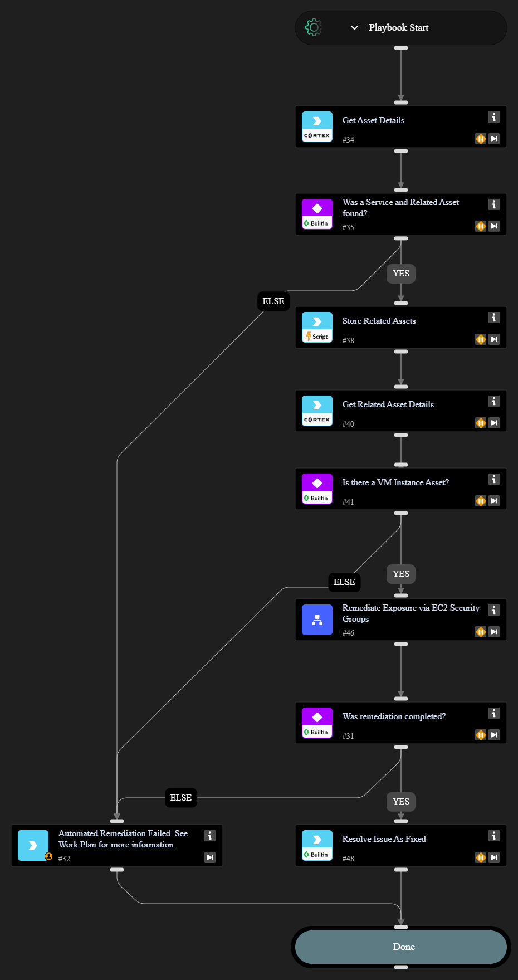Click the ELSE label from task #41
Image resolution: width=518 pixels, height=980 pixels.
[x=344, y=582]
